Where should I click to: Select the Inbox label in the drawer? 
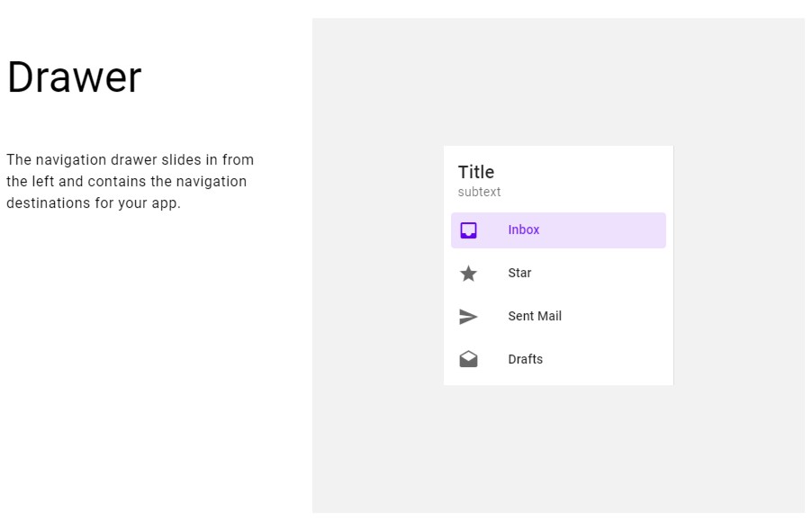click(524, 229)
